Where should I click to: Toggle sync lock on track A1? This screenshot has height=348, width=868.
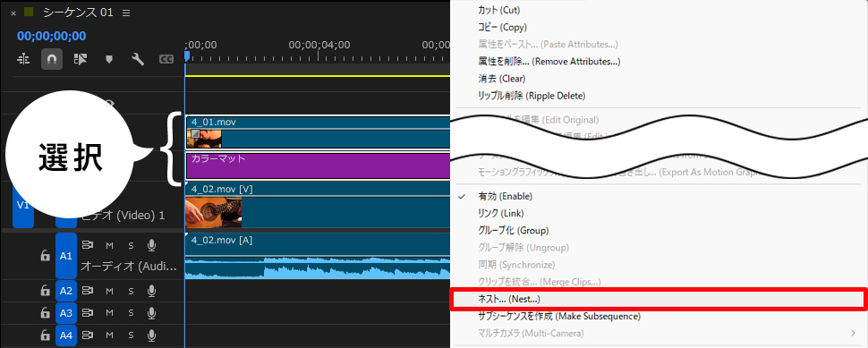click(x=88, y=244)
